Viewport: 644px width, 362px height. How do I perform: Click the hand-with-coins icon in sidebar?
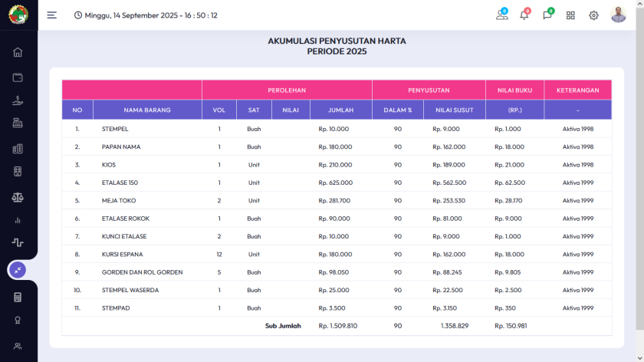[18, 100]
